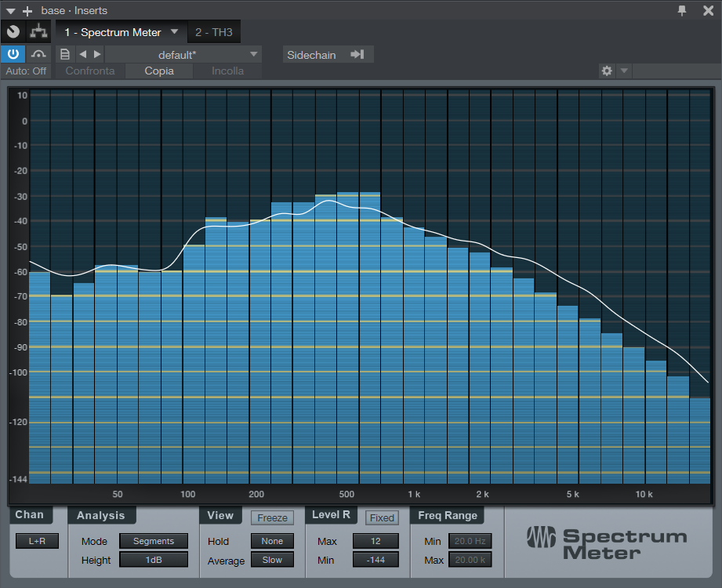Viewport: 722px width, 588px height.
Task: Toggle the bypass button next to power
Action: 38,54
